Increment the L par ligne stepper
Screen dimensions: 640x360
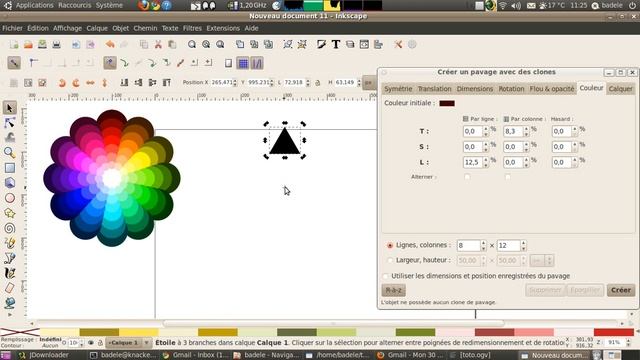[x=486, y=160]
